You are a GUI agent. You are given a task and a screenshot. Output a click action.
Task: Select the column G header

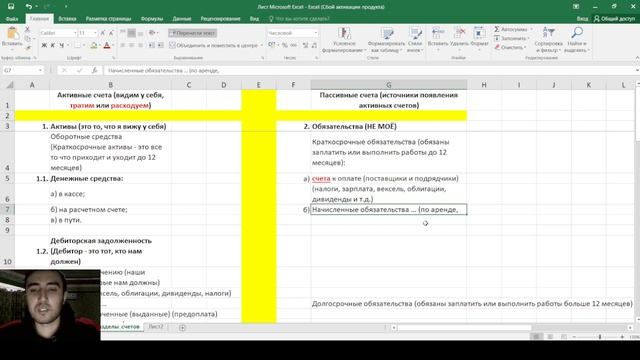point(389,85)
